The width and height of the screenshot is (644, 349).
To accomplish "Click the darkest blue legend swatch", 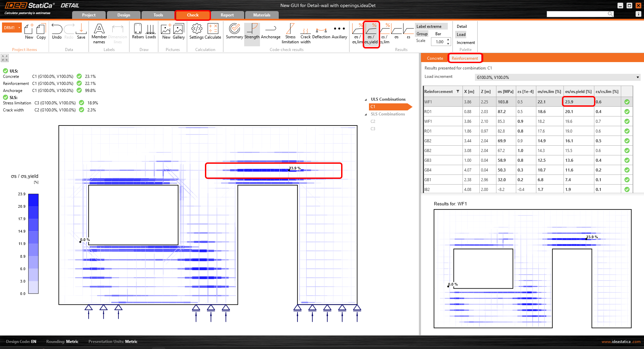I will pyautogui.click(x=33, y=200).
